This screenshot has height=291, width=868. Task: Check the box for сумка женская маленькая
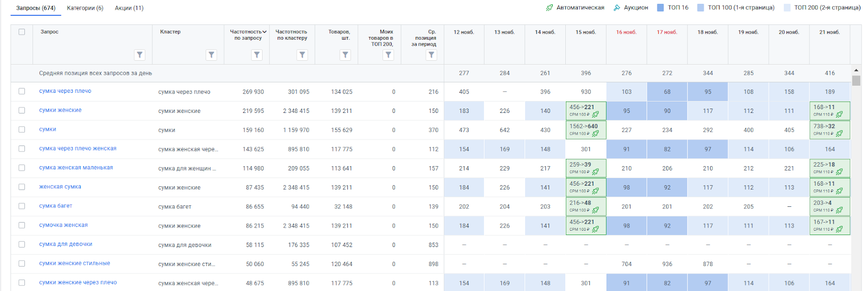pyautogui.click(x=22, y=168)
